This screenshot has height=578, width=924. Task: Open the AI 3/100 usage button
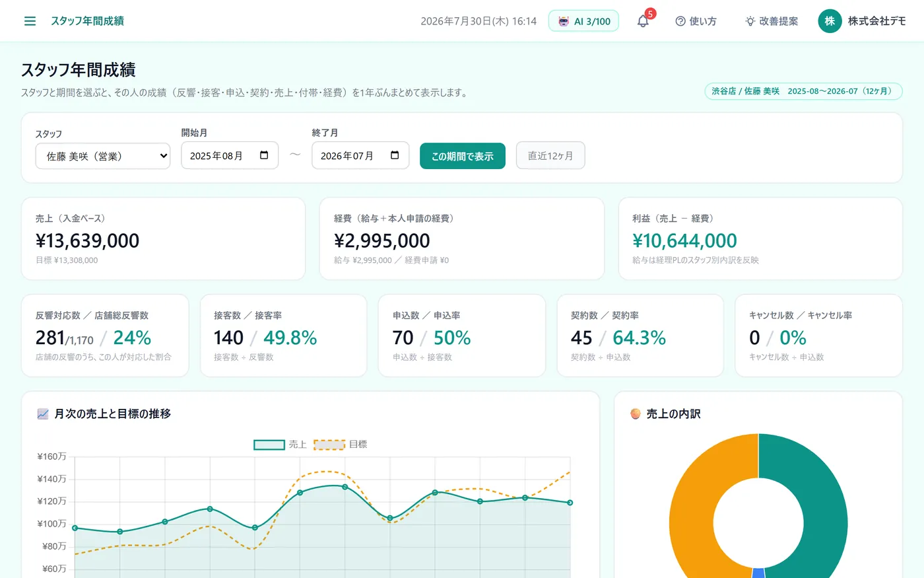pos(583,21)
